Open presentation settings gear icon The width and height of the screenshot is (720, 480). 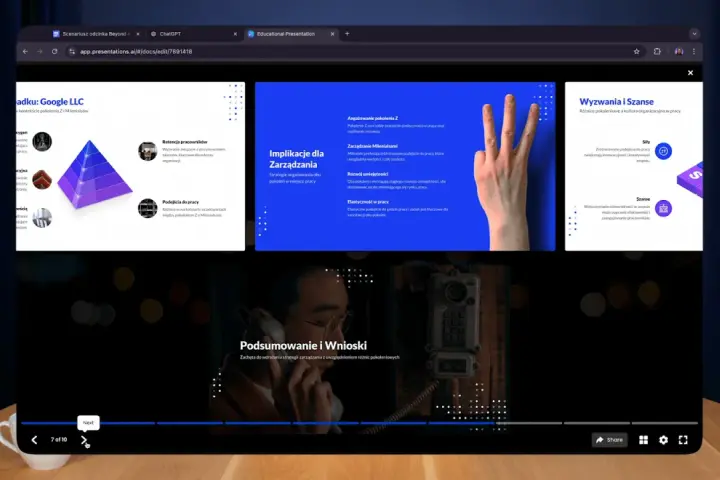(x=664, y=440)
